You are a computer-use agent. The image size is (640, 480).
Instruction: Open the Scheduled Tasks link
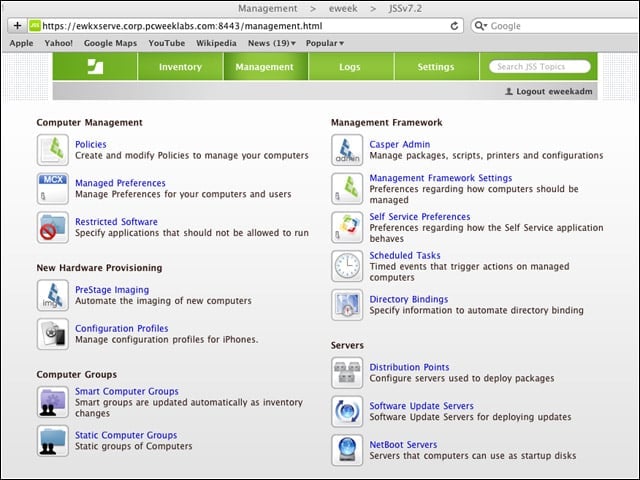tap(405, 255)
